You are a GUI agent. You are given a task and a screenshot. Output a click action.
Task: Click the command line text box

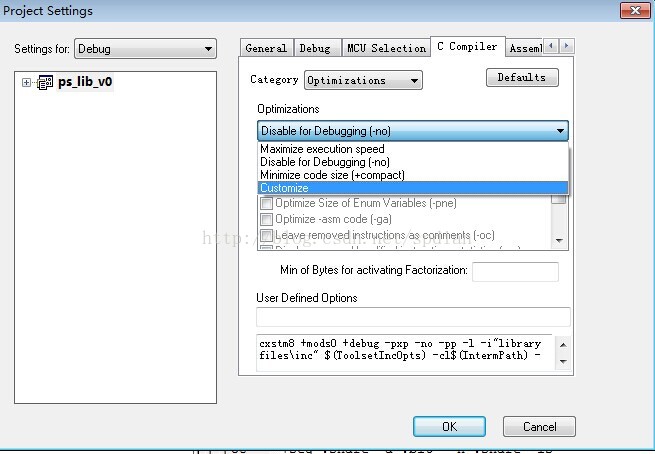pos(404,353)
